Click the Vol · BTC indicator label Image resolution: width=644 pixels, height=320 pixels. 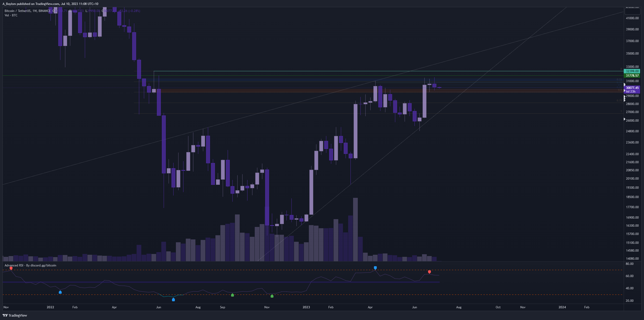point(11,15)
